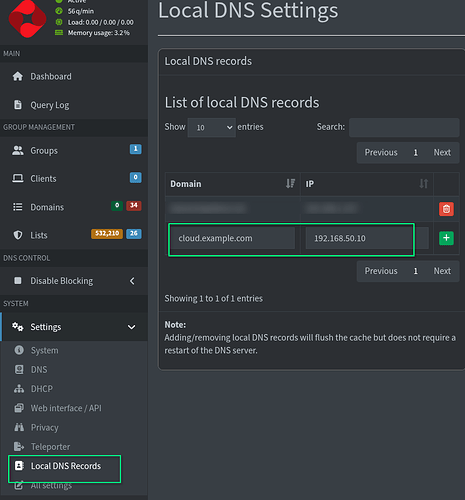Image resolution: width=465 pixels, height=500 pixels.
Task: Click the Settings gears icon
Action: tap(18, 327)
